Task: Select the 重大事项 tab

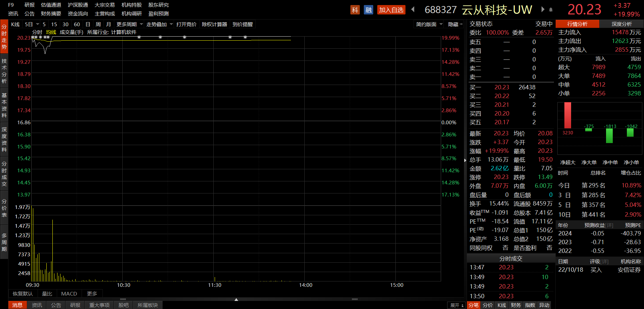Action: tap(99, 305)
